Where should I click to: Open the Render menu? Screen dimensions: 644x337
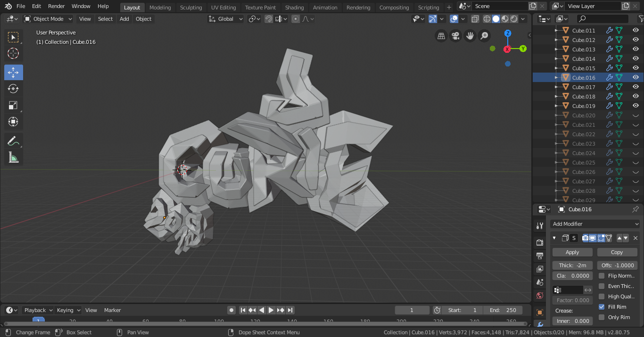[57, 6]
